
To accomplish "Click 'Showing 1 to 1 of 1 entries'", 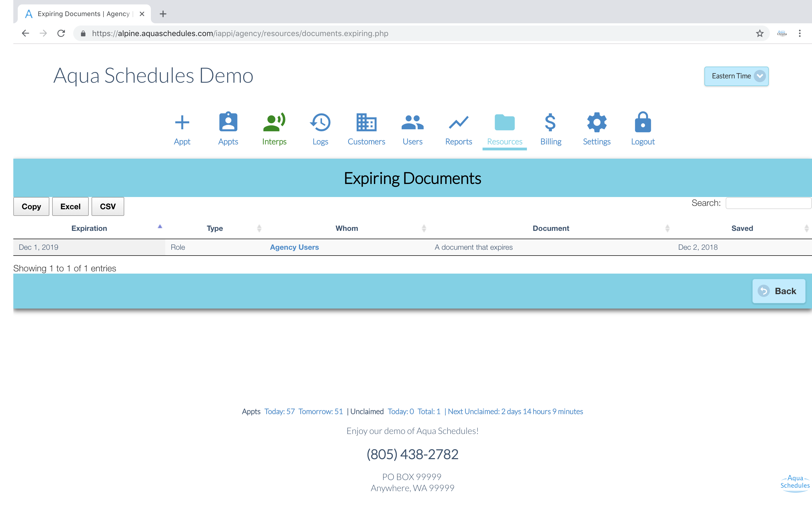I will tap(64, 268).
